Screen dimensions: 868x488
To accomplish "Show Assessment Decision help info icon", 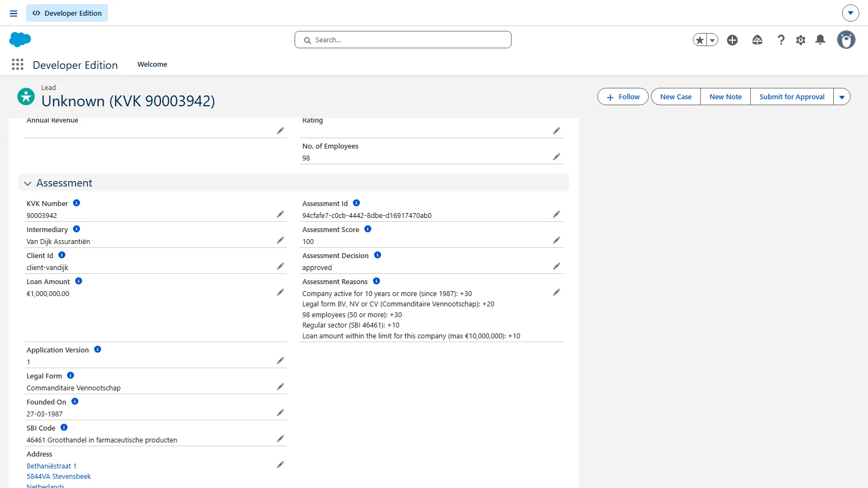I will tap(378, 255).
